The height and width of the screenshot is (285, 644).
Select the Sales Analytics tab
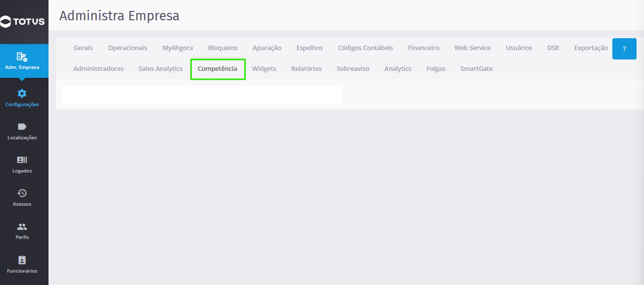160,68
